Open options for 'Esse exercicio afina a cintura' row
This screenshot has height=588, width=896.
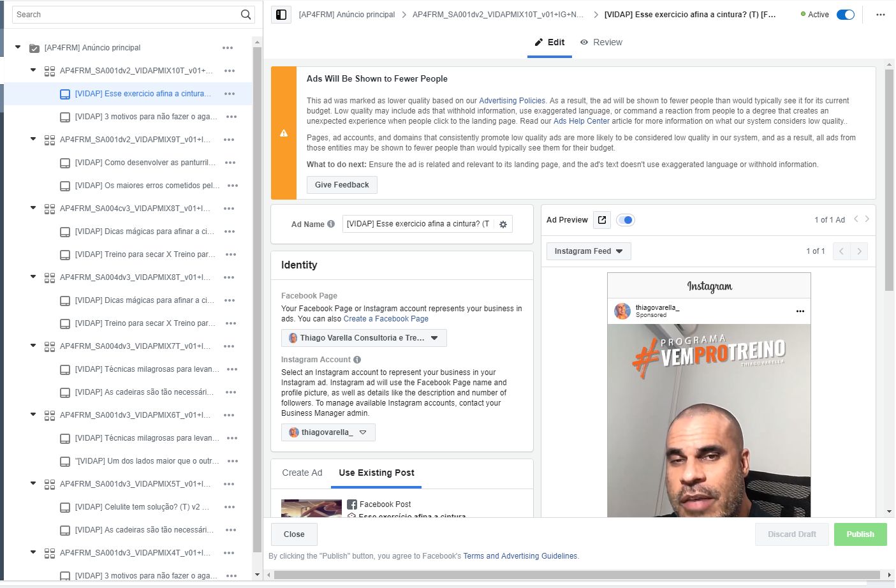point(230,94)
